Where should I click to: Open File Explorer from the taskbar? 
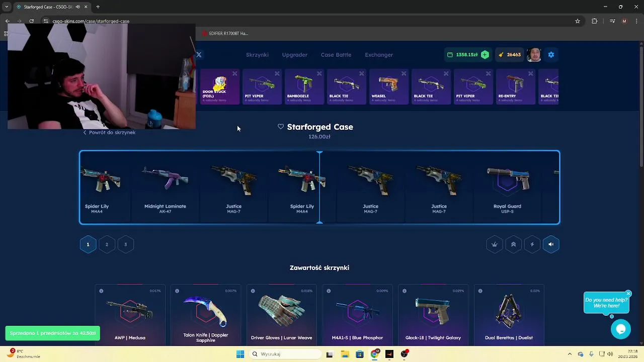pos(345,354)
